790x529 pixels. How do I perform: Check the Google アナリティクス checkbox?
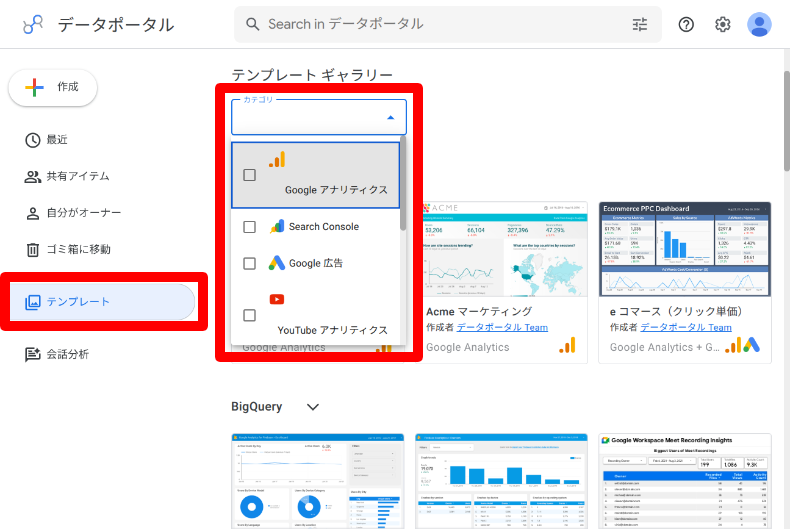click(x=250, y=175)
